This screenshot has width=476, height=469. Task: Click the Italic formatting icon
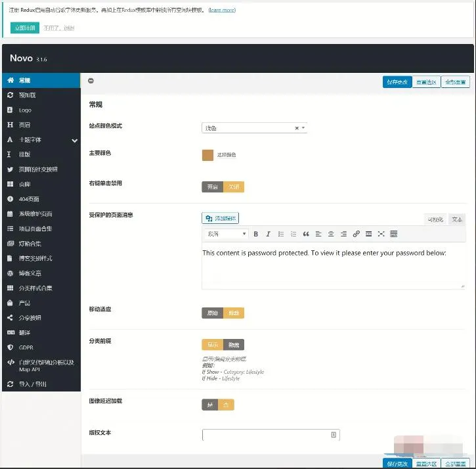tap(268, 234)
